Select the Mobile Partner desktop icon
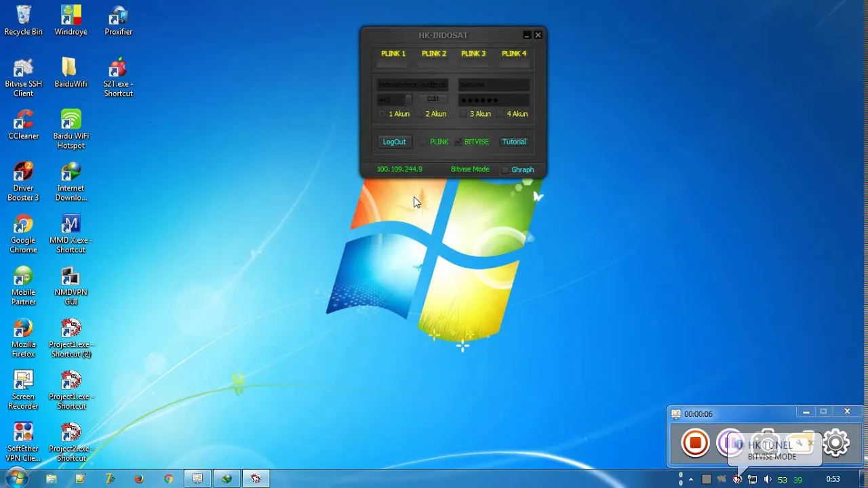This screenshot has width=868, height=488. point(23,286)
